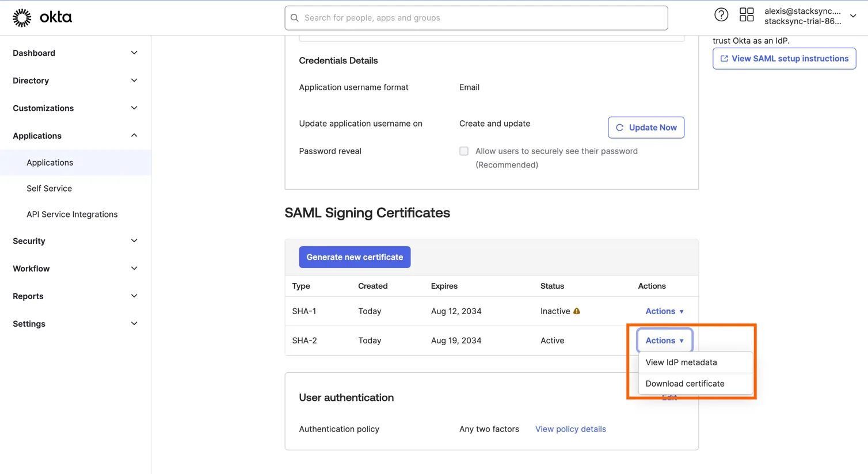Open Actions dropdown for SHA-1 certificate
Screen dimensions: 868x474
pyautogui.click(x=664, y=311)
